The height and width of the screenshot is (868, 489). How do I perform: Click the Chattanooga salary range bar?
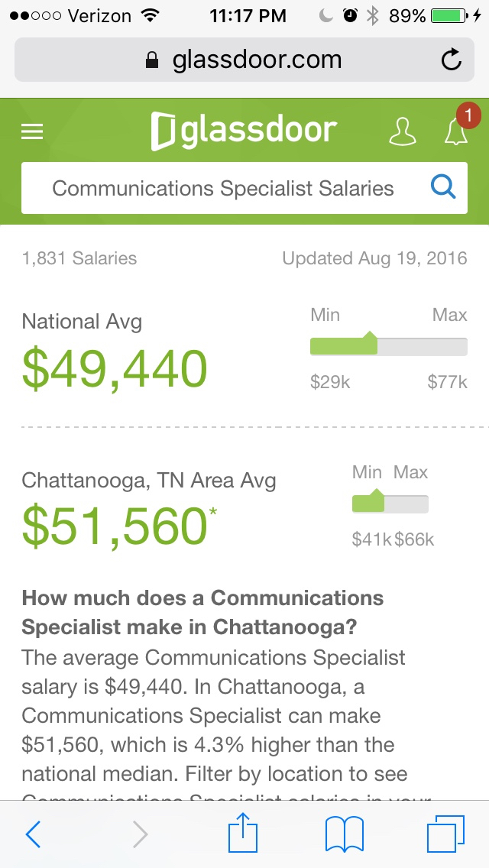[390, 504]
